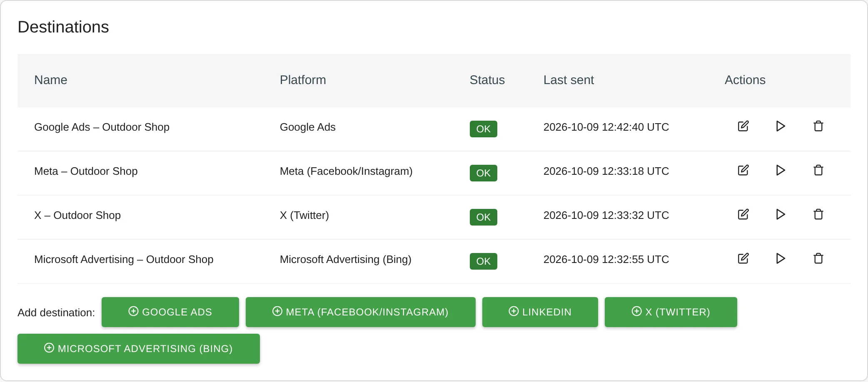Click the 'Add destination:' label
The width and height of the screenshot is (868, 382).
click(56, 313)
